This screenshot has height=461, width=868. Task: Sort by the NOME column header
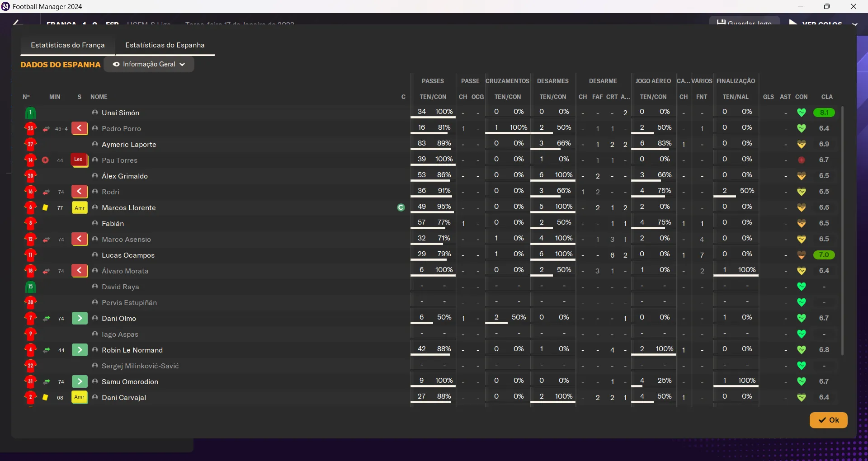[99, 97]
